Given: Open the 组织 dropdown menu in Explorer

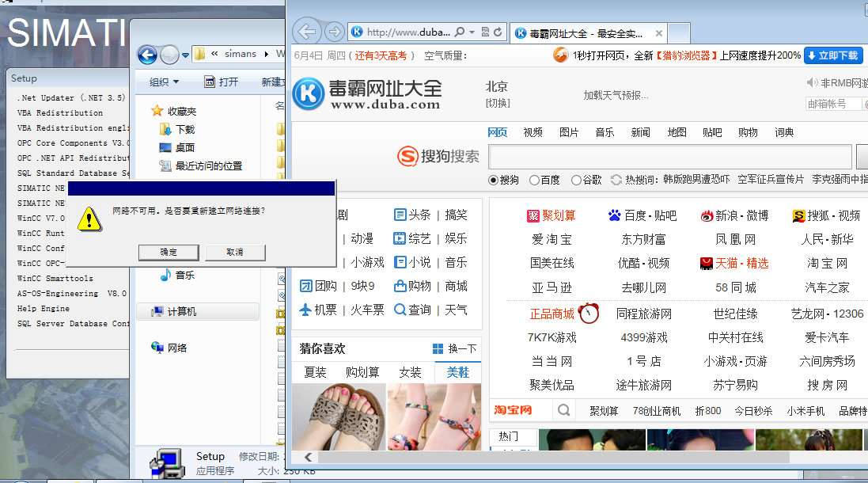Looking at the screenshot, I should point(165,82).
